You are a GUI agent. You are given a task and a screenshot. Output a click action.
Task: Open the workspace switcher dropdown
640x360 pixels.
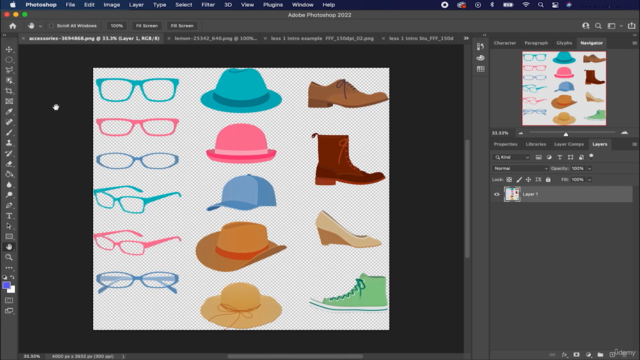[x=614, y=26]
